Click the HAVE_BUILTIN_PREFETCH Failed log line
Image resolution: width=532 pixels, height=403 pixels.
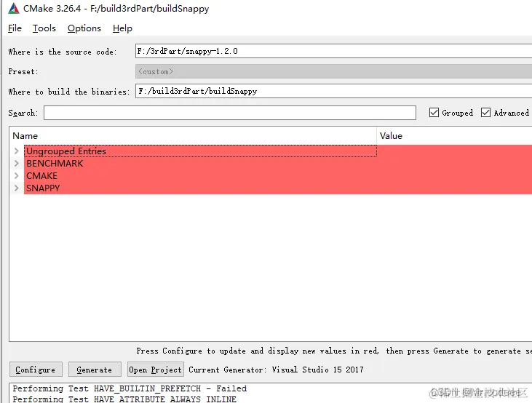130,388
